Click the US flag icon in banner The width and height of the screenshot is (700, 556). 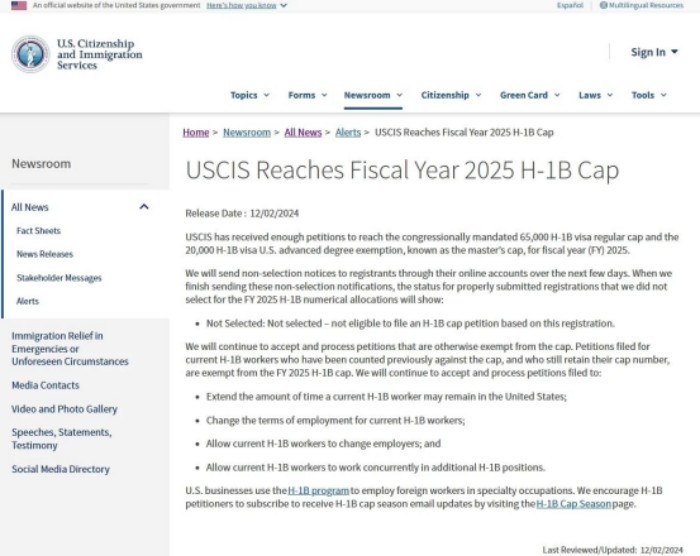pos(18,6)
